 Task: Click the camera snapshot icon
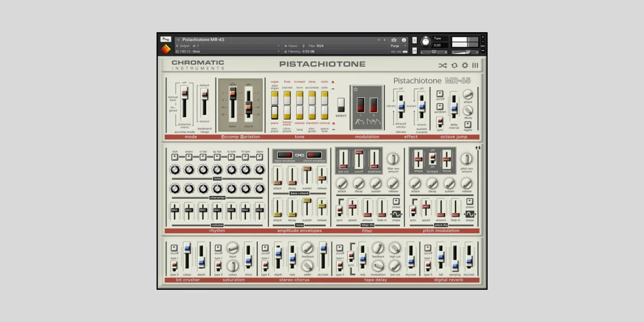point(394,40)
